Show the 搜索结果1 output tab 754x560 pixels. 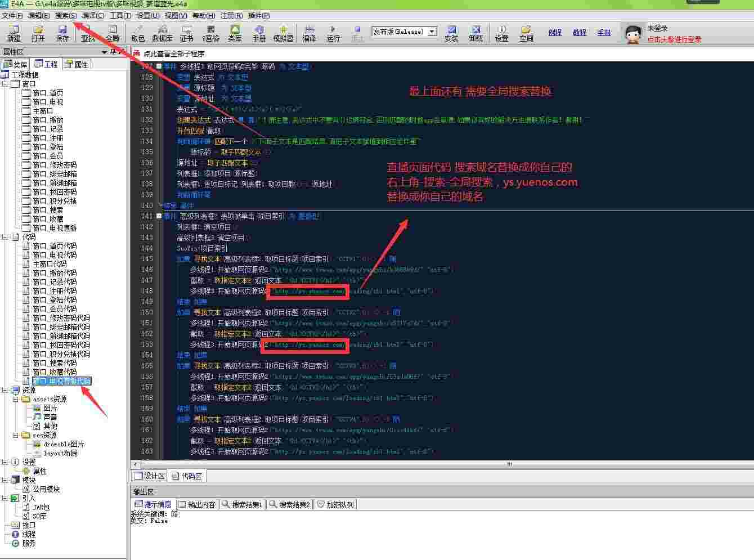[242, 505]
